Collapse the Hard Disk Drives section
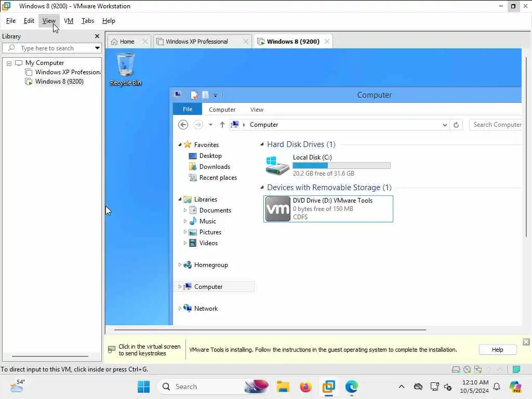 pos(262,144)
